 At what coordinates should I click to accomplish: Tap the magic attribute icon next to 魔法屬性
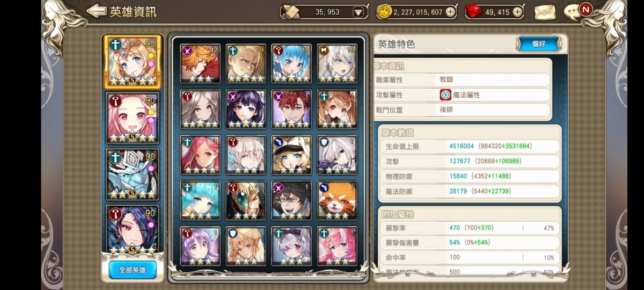(445, 95)
